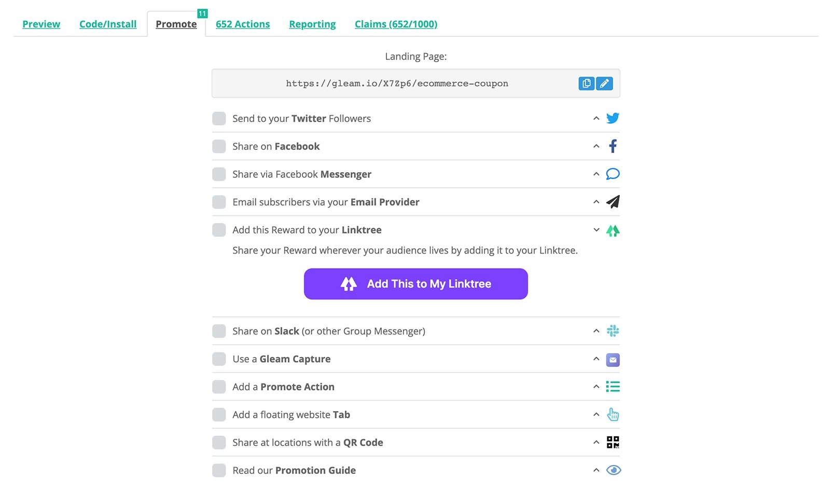Click the paper plane email icon
832x504 pixels.
(613, 202)
